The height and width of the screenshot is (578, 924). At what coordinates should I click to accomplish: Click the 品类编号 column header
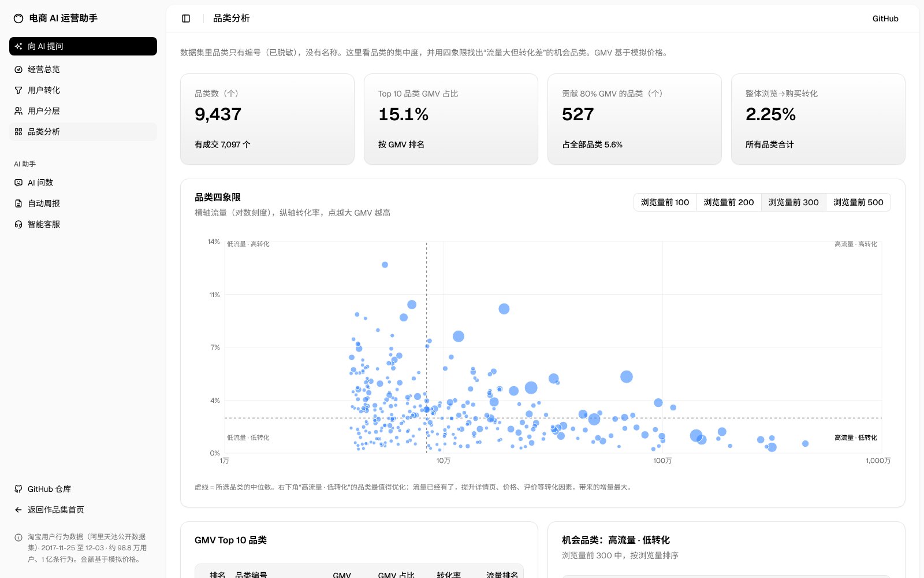click(x=251, y=575)
